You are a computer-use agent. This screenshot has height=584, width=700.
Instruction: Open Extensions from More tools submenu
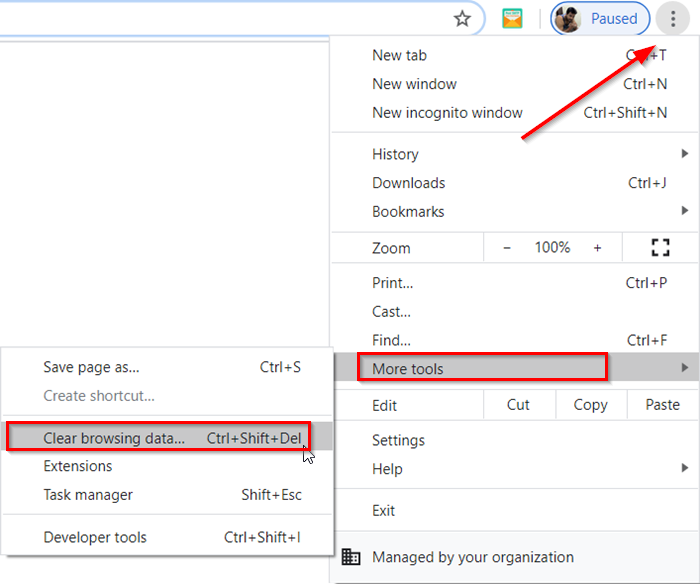coord(167,466)
